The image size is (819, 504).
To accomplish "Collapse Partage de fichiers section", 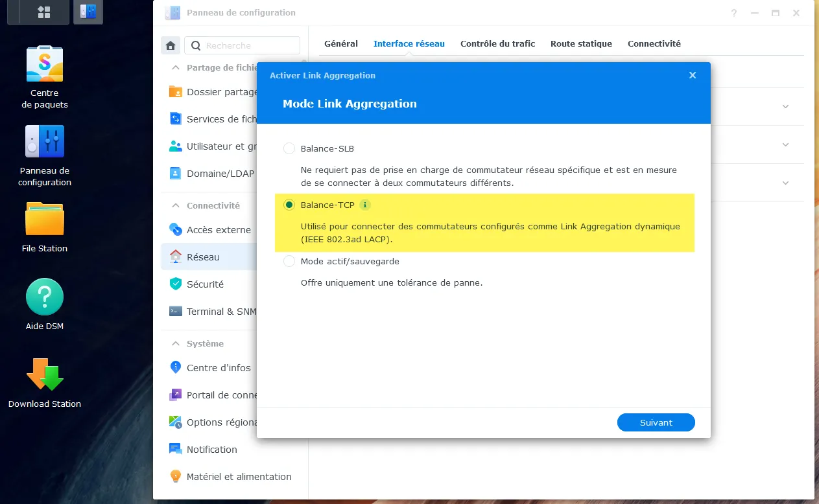I will (x=175, y=67).
